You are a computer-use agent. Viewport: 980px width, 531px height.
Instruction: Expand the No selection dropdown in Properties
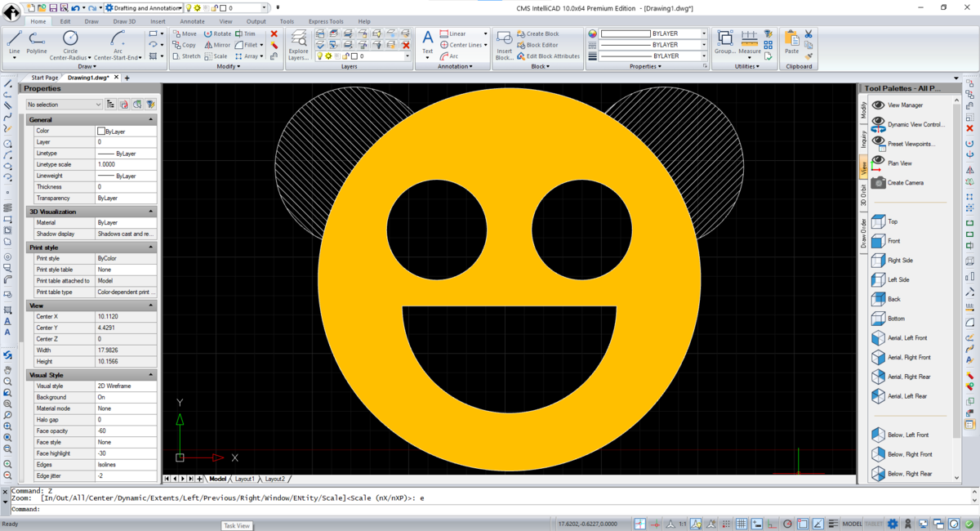pyautogui.click(x=98, y=105)
